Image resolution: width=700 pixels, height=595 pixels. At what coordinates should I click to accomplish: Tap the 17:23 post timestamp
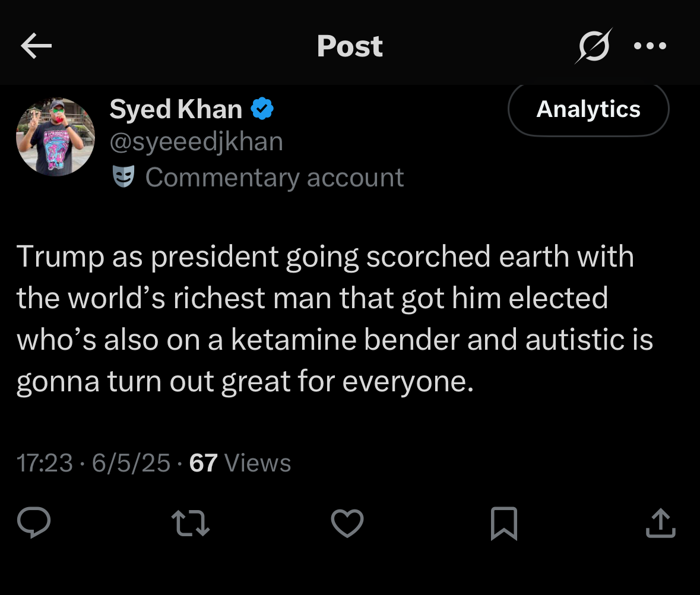click(x=45, y=463)
